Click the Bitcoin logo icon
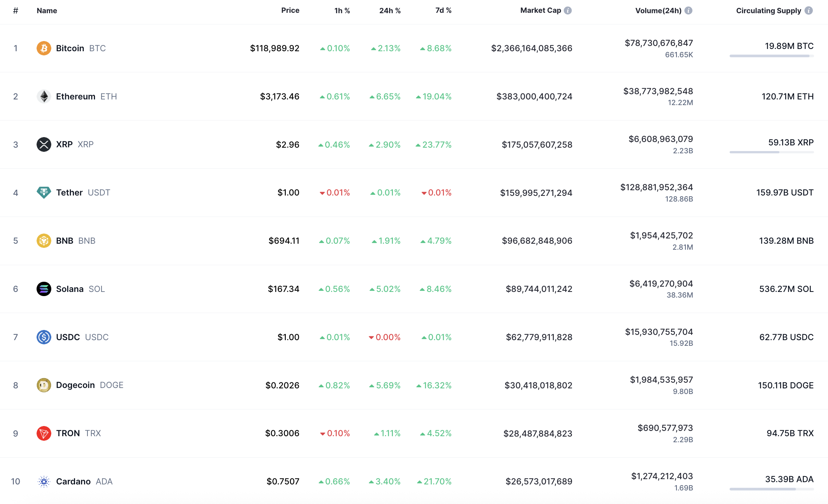 pos(44,48)
